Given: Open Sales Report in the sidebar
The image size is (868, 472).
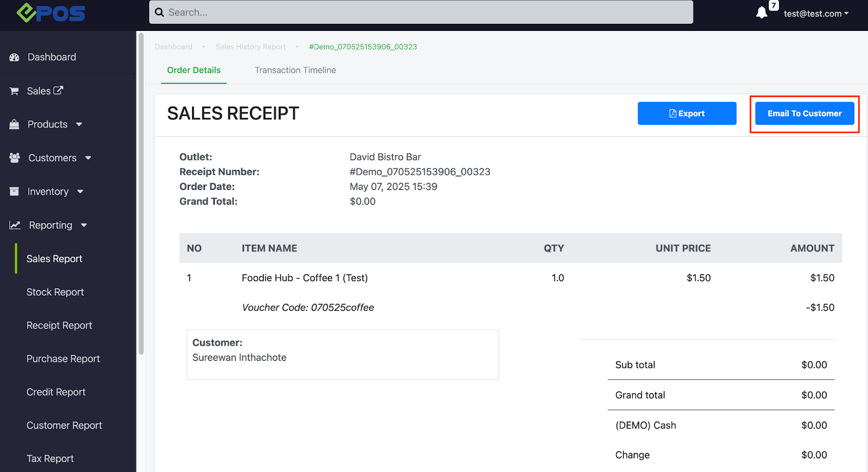Looking at the screenshot, I should tap(54, 259).
